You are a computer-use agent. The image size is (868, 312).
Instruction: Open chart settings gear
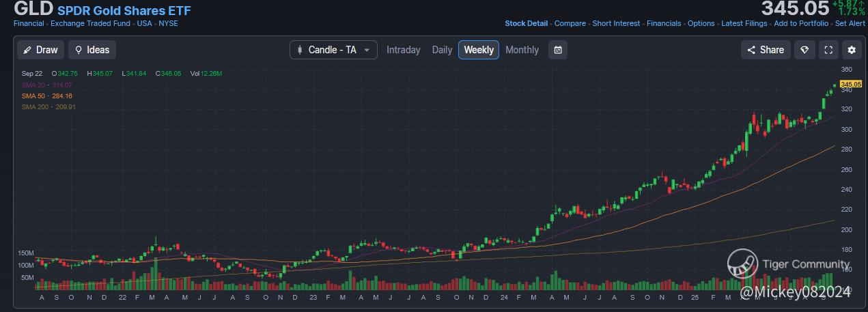click(x=851, y=50)
